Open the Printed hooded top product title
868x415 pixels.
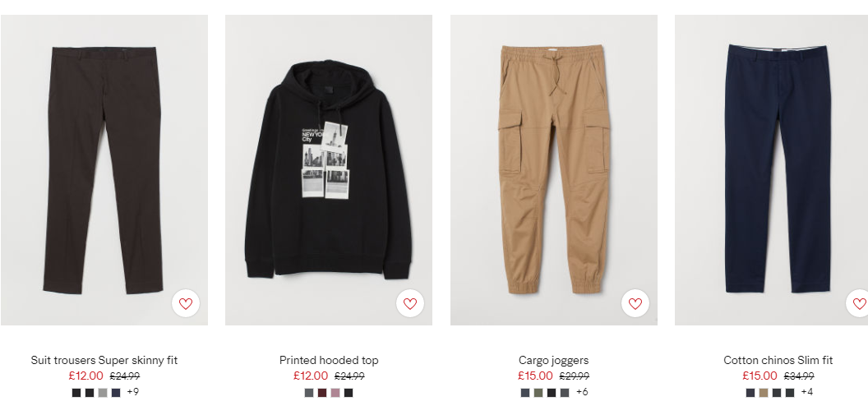point(329,360)
